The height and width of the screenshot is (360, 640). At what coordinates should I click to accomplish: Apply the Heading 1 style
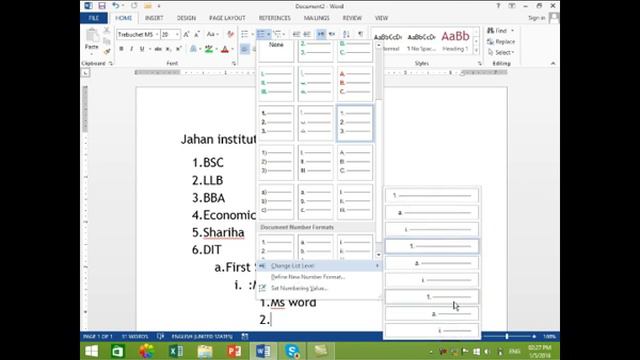pos(455,41)
